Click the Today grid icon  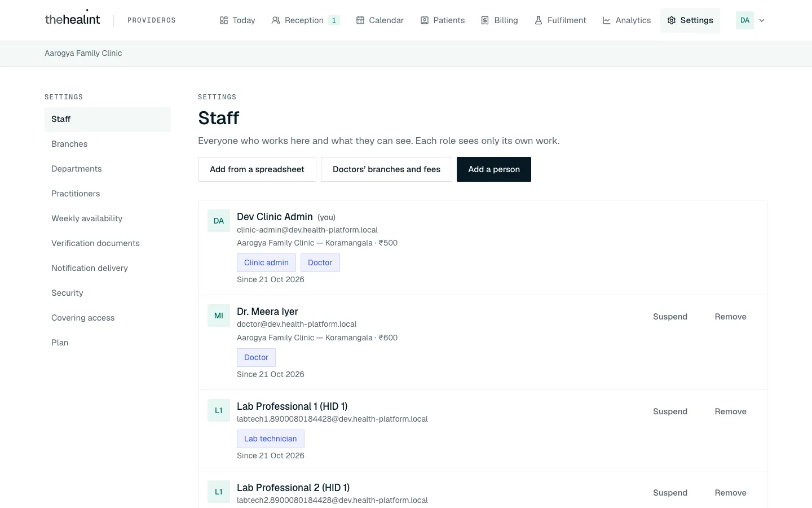click(x=224, y=20)
